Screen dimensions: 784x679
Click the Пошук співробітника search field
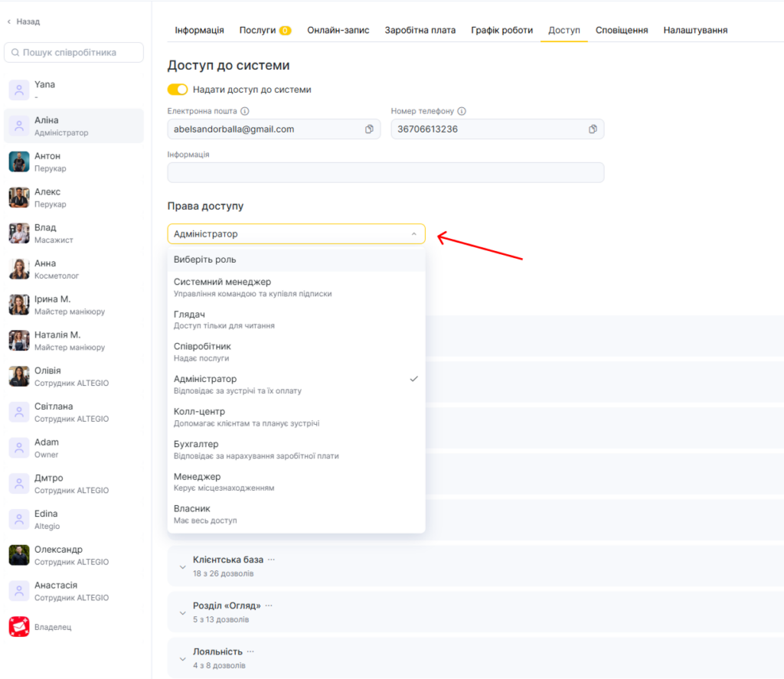(74, 52)
